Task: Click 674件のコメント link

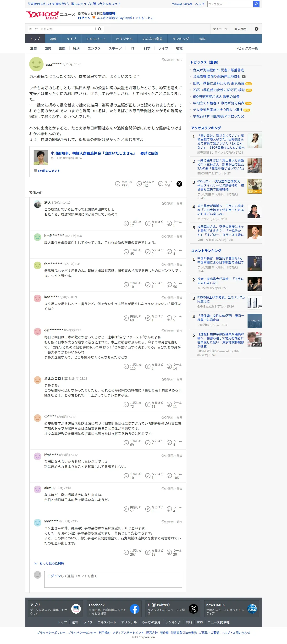Action: pos(49,171)
